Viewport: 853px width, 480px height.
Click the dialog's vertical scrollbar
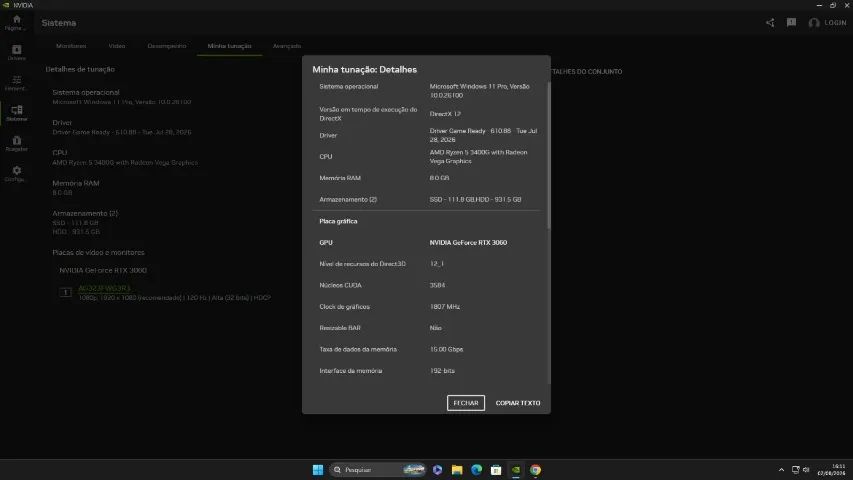pyautogui.click(x=549, y=155)
